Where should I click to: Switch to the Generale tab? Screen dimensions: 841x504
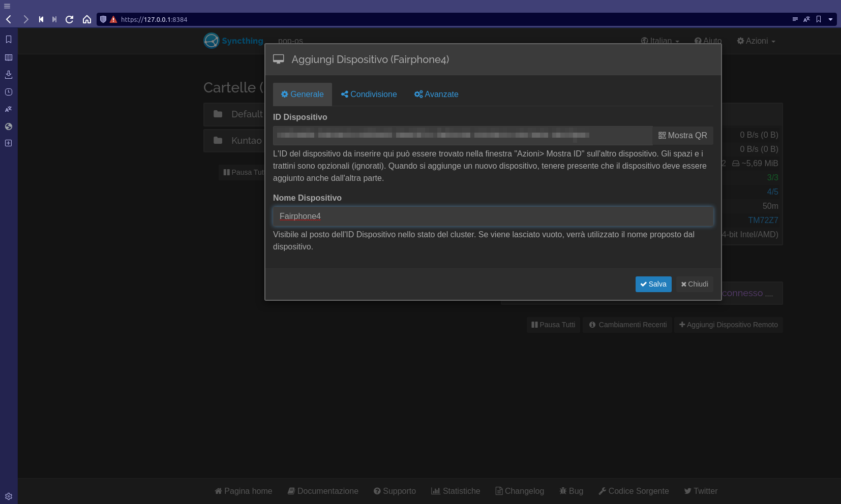(x=303, y=94)
